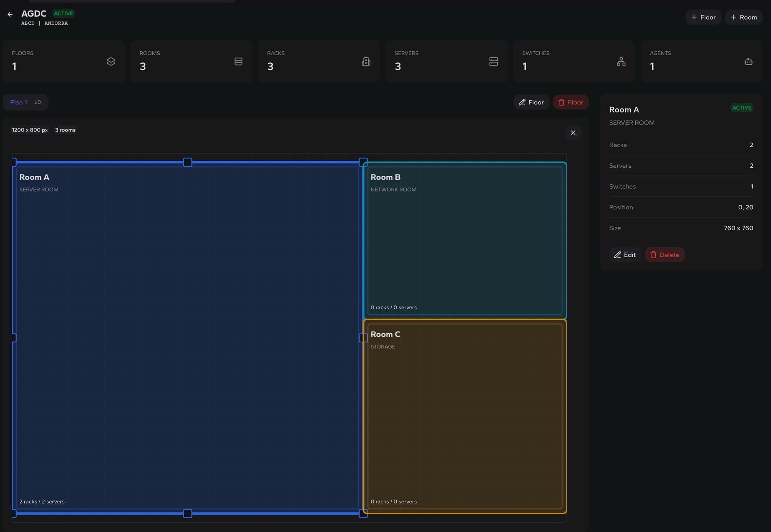Go back with the left arrow icon

[10, 14]
